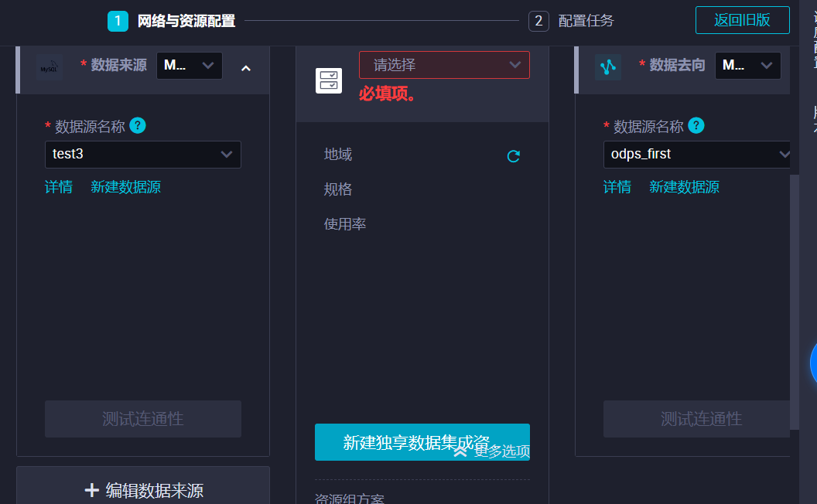Open the 数据来源 type dropdown
Viewport: 817px width, 504px height.
(x=189, y=66)
